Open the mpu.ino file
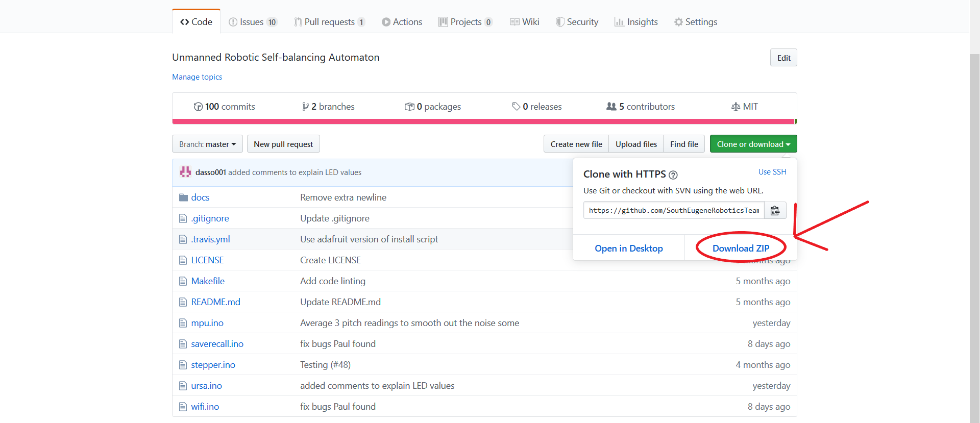Viewport: 980px width, 423px height. 207,323
